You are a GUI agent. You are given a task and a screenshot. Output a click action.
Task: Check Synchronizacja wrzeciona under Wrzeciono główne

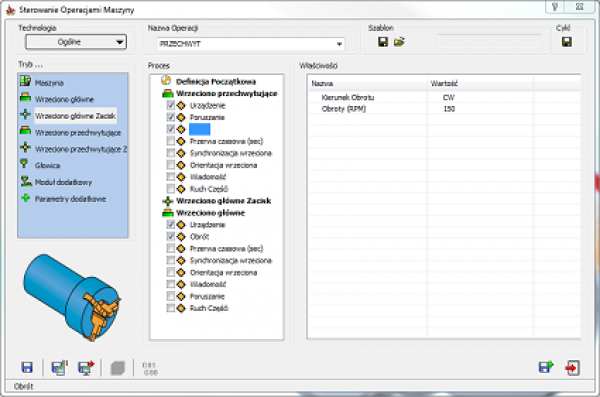pyautogui.click(x=171, y=260)
